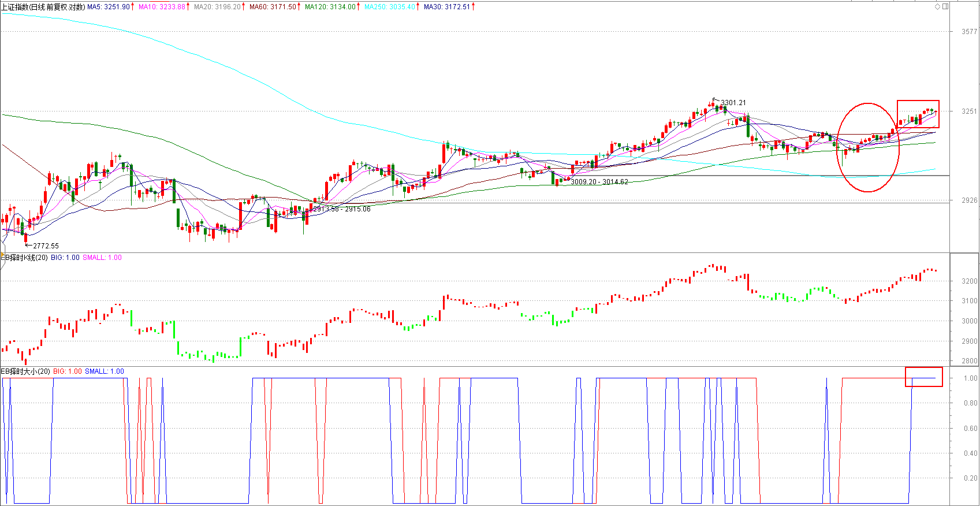Click the MA30: 3172.51 indicator label
Screen dimensions: 980x506
point(447,7)
